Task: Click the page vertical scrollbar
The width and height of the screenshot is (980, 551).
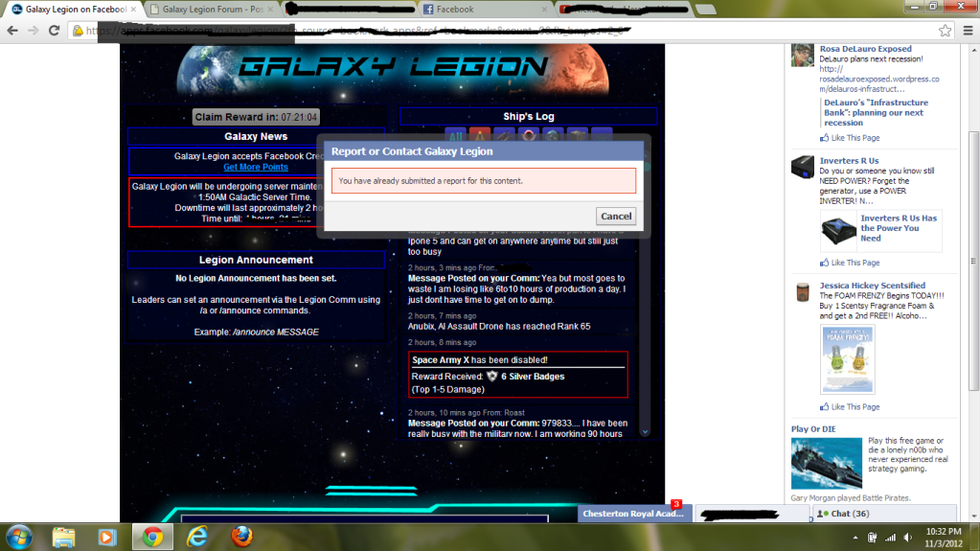Action: tap(973, 262)
